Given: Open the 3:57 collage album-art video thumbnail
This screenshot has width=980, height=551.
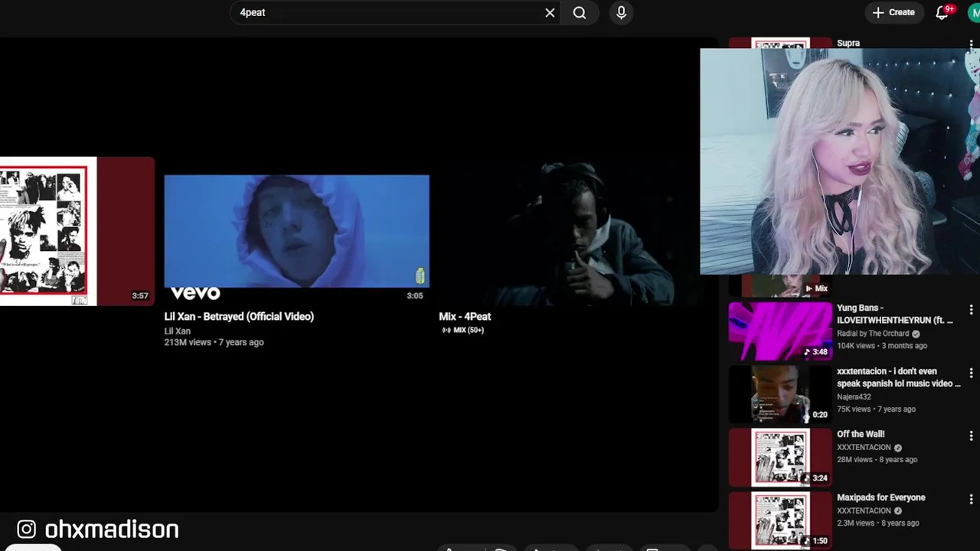Looking at the screenshot, I should point(77,231).
